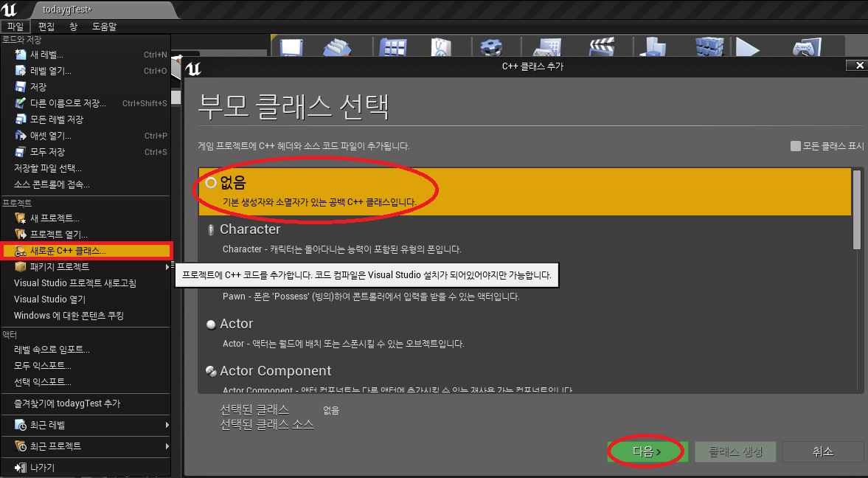868x478 pixels.
Task: Choose Visual Studio 프로젝트 새로고침
Action: [86, 283]
